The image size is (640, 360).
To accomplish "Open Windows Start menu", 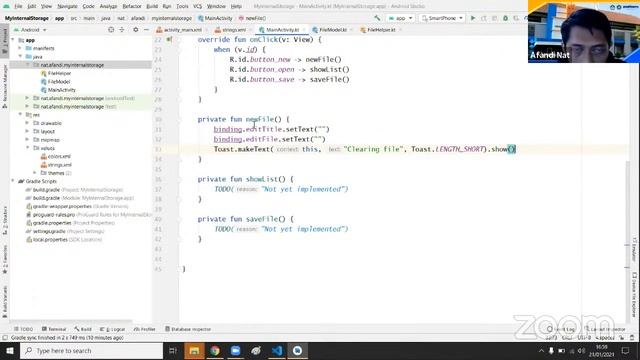I will point(10,351).
